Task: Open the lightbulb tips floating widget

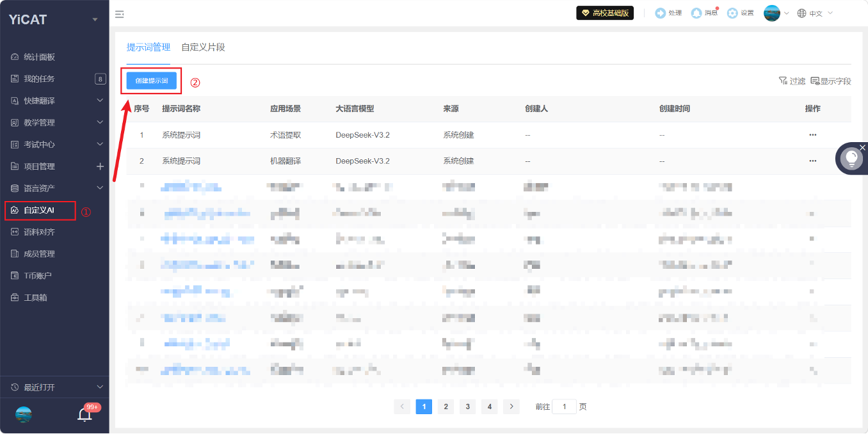Action: tap(852, 158)
